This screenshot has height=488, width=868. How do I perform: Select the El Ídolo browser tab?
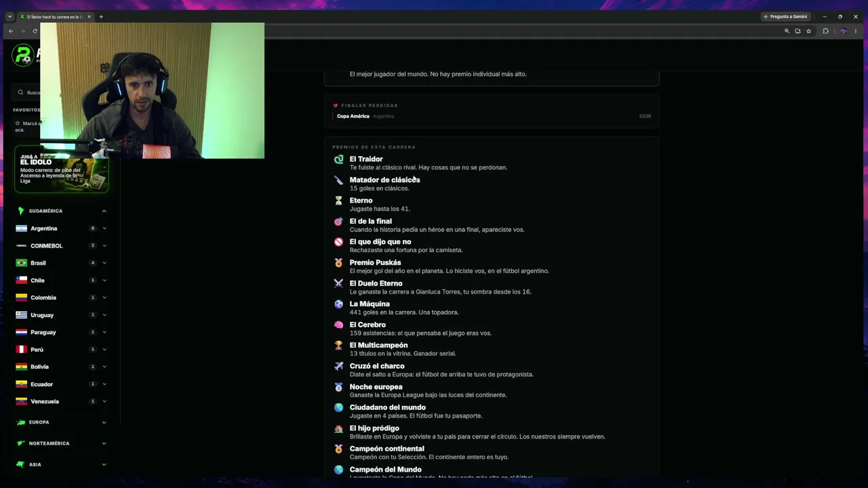(55, 16)
